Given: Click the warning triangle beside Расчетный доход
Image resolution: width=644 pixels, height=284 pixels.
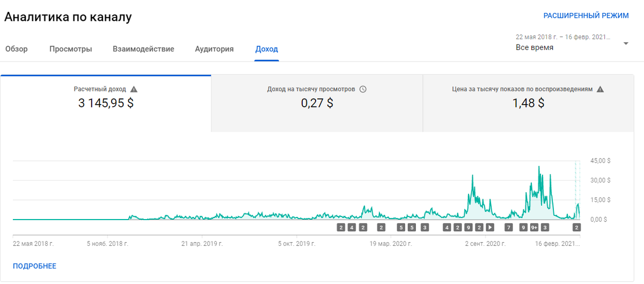Looking at the screenshot, I should coord(134,89).
